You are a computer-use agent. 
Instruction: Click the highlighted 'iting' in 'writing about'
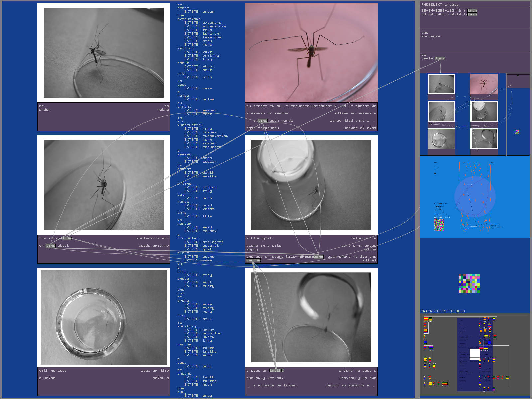coord(51,246)
